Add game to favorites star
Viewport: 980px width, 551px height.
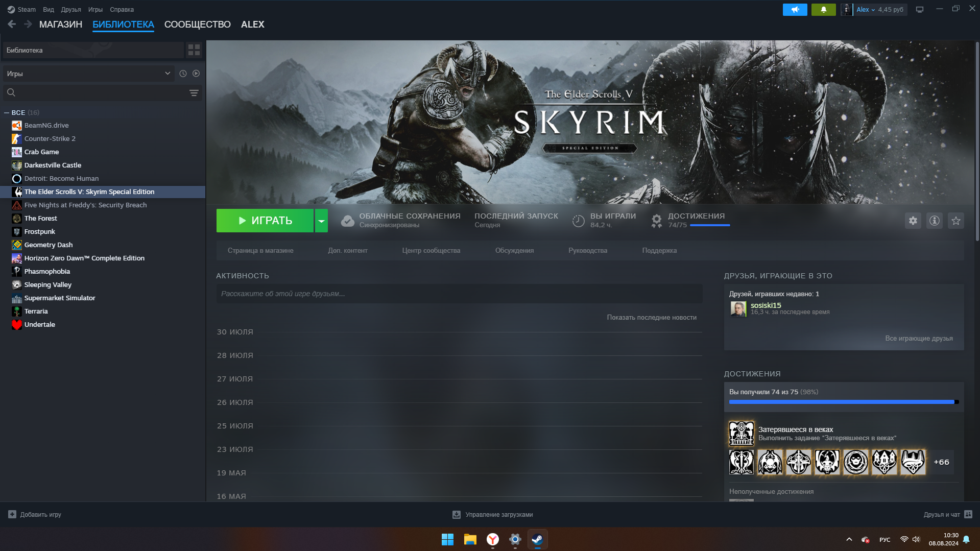click(956, 221)
